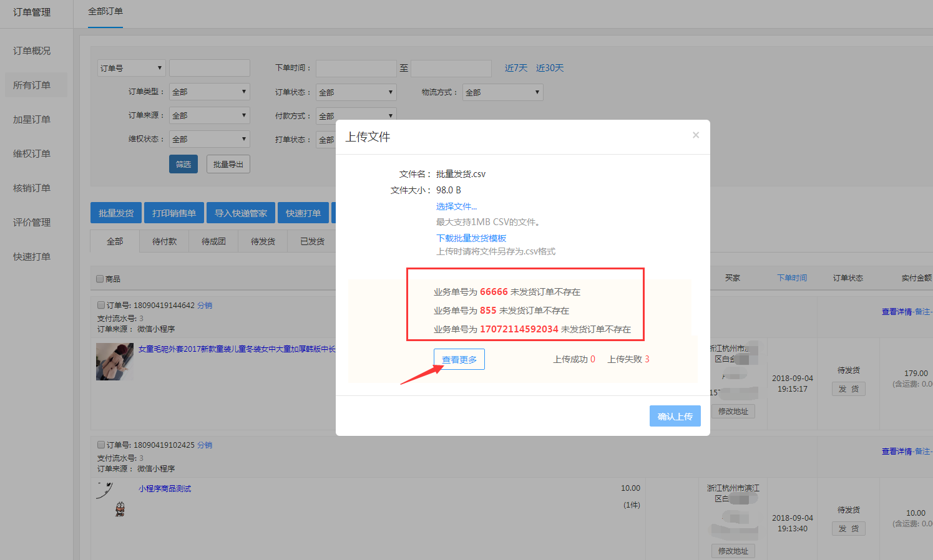This screenshot has height=560, width=933.
Task: Expand the 订单类型 dropdown
Action: [209, 92]
